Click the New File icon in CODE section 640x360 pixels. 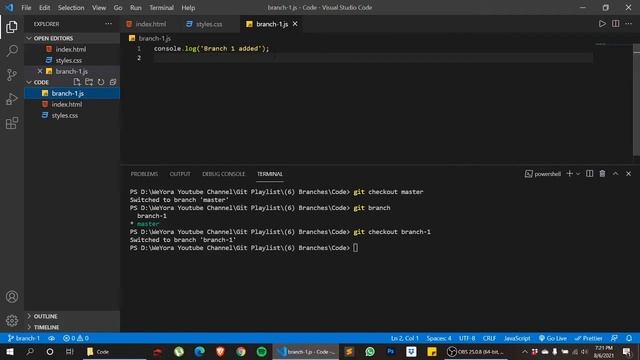click(77, 82)
